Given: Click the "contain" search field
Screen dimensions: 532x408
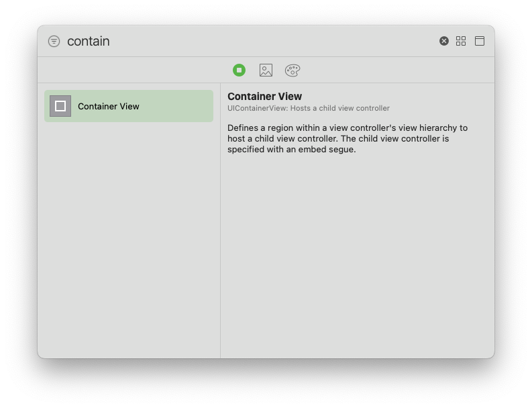Looking at the screenshot, I should pos(251,42).
